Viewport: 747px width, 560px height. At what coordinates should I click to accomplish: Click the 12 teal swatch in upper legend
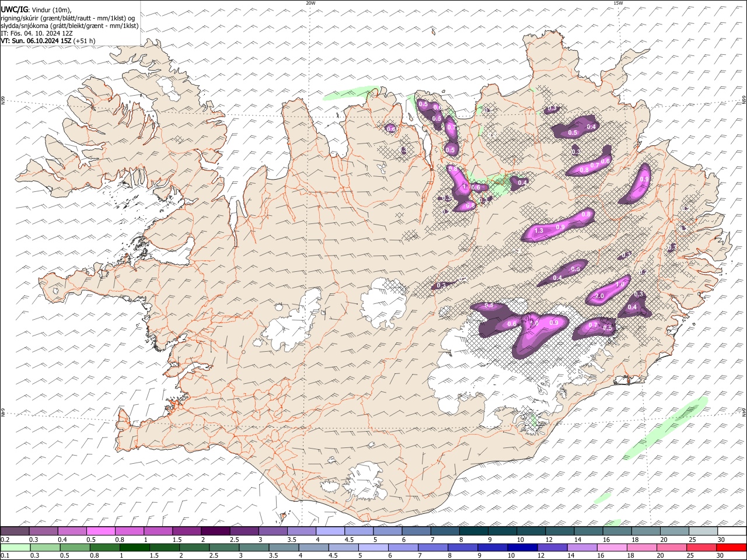pos(560,531)
